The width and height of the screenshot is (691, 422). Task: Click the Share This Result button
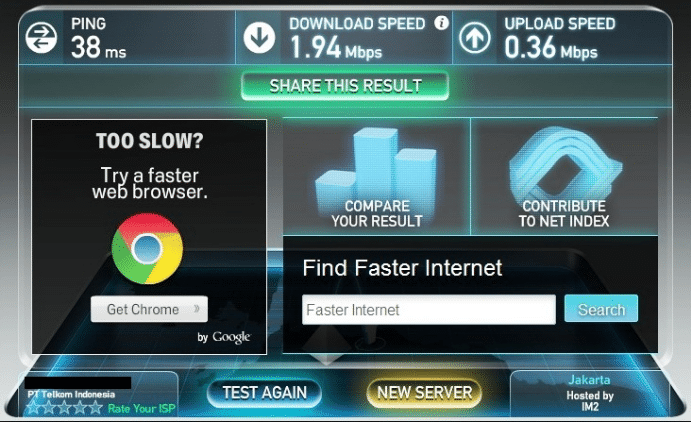(345, 86)
